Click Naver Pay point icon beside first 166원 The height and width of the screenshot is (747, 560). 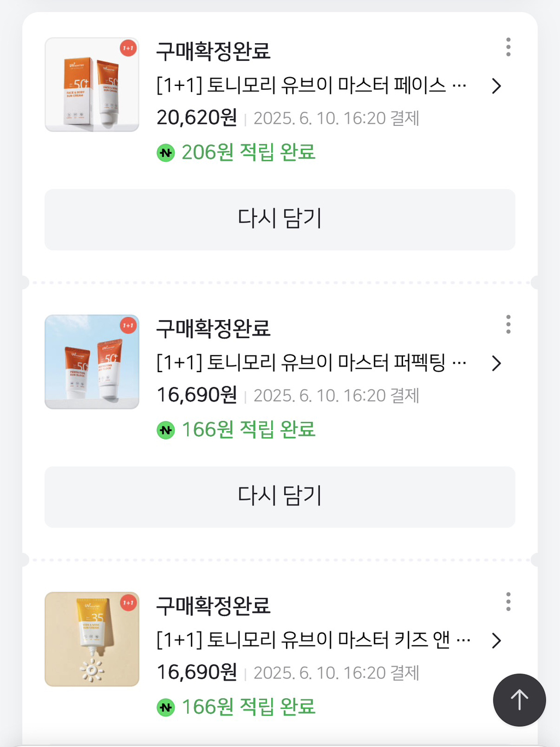pyautogui.click(x=165, y=430)
